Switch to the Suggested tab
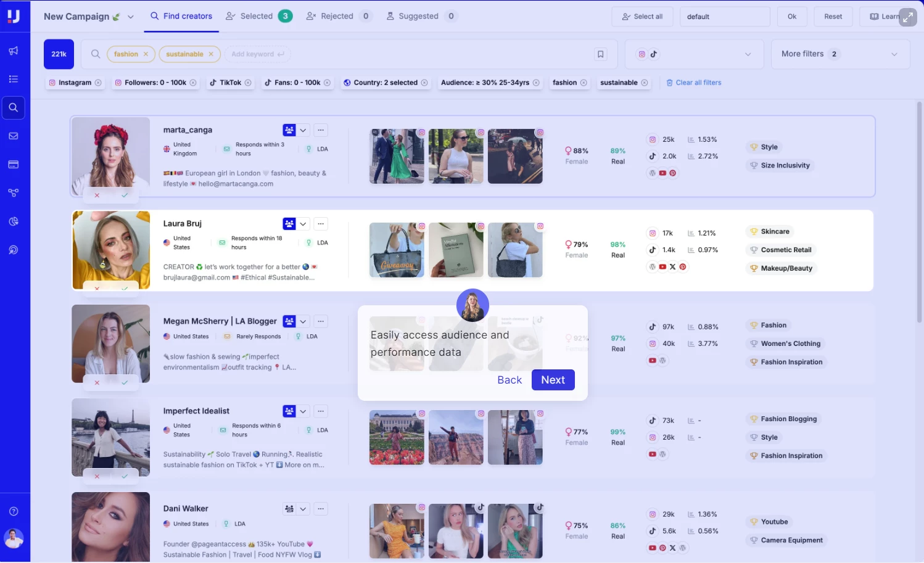Image resolution: width=924 pixels, height=563 pixels. [421, 16]
